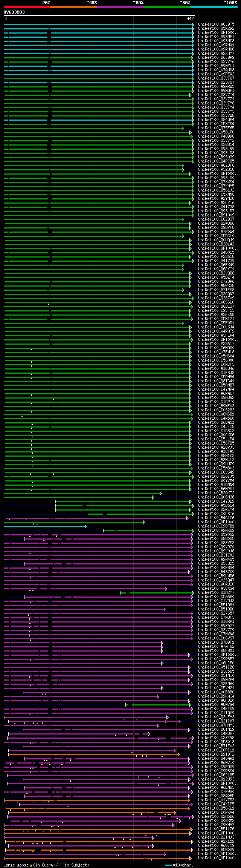
Task: Click hit UniRef100_A6ZUF6
Action: (x=216, y=165)
